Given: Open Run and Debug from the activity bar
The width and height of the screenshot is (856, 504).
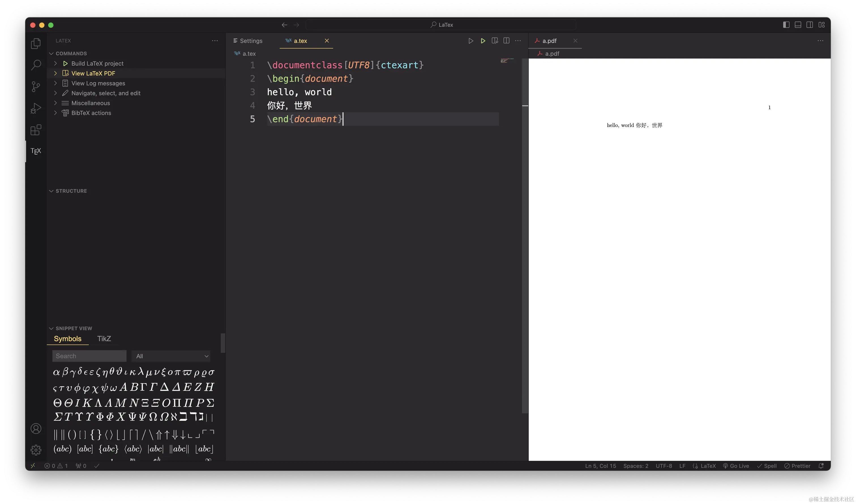Looking at the screenshot, I should pyautogui.click(x=35, y=108).
